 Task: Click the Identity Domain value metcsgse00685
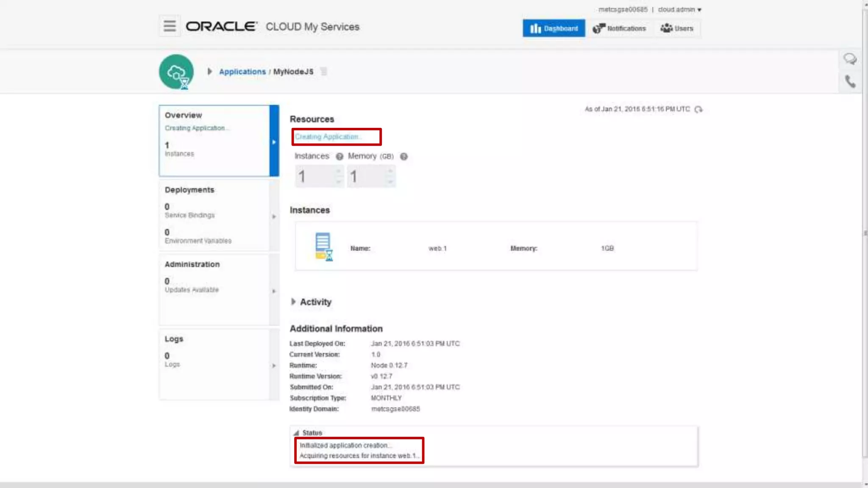(395, 409)
